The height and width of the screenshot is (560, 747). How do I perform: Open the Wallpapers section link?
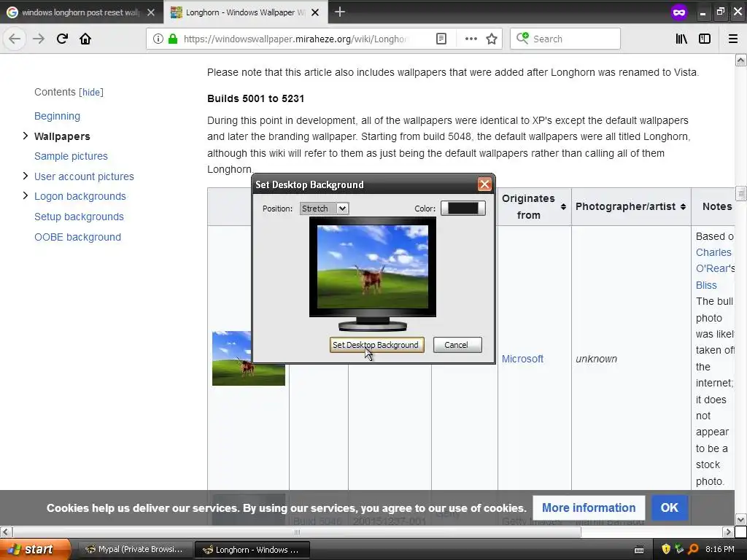62,136
